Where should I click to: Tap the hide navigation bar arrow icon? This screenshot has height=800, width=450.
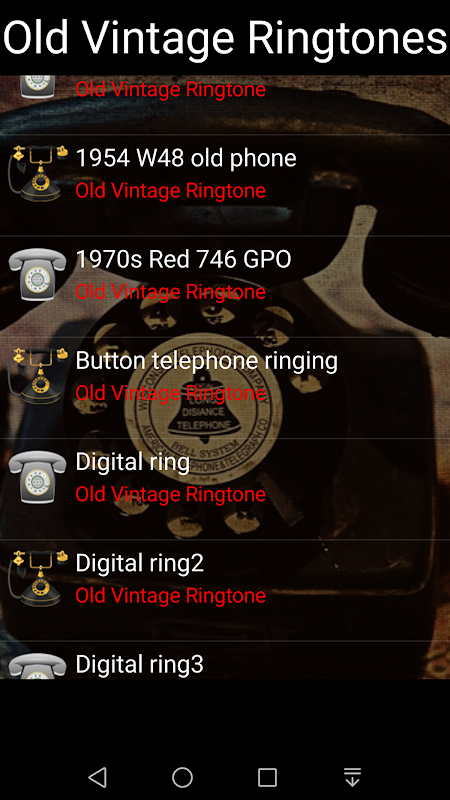pyautogui.click(x=353, y=777)
